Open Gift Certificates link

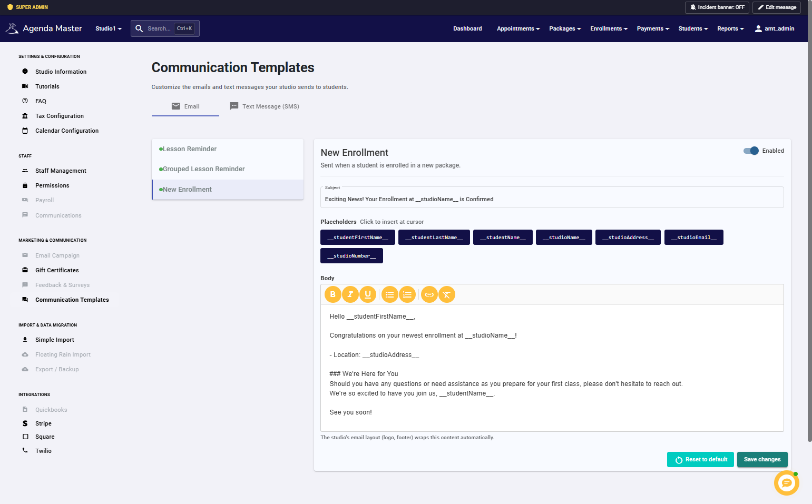(57, 270)
